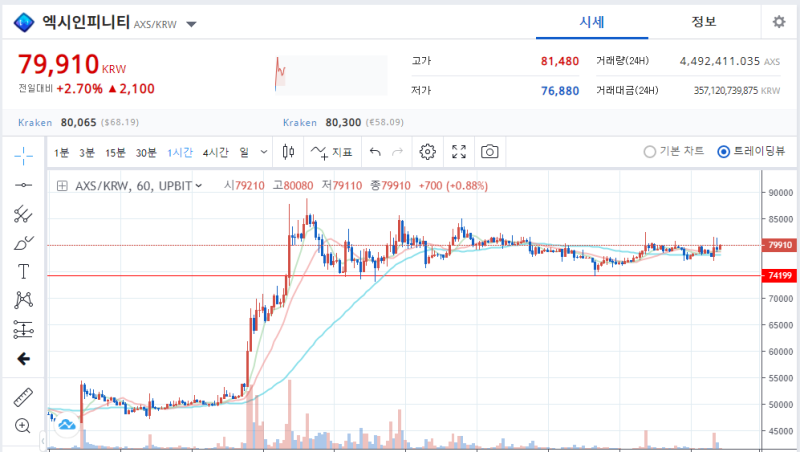Select the 트레이딩뷰 radio option
This screenshot has height=452, width=800.
(751, 152)
